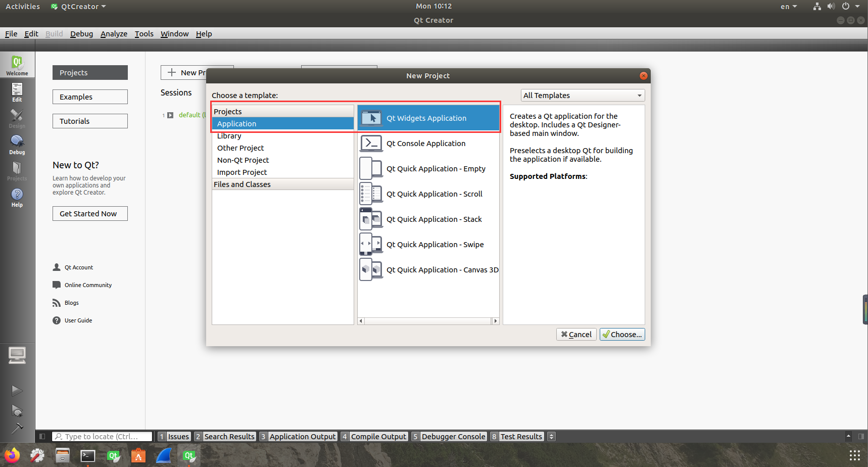
Task: Select the Import Project category
Action: pyautogui.click(x=283, y=172)
